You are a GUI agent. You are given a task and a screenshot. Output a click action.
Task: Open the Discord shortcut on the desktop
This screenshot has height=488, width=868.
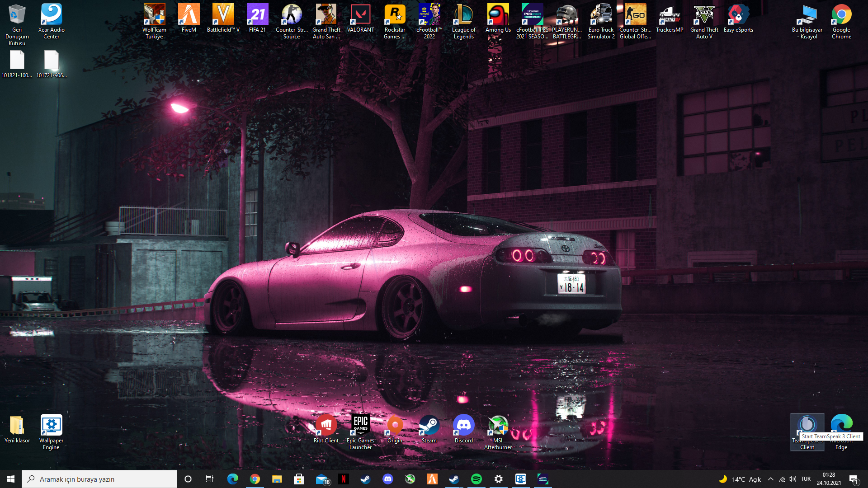tap(463, 429)
